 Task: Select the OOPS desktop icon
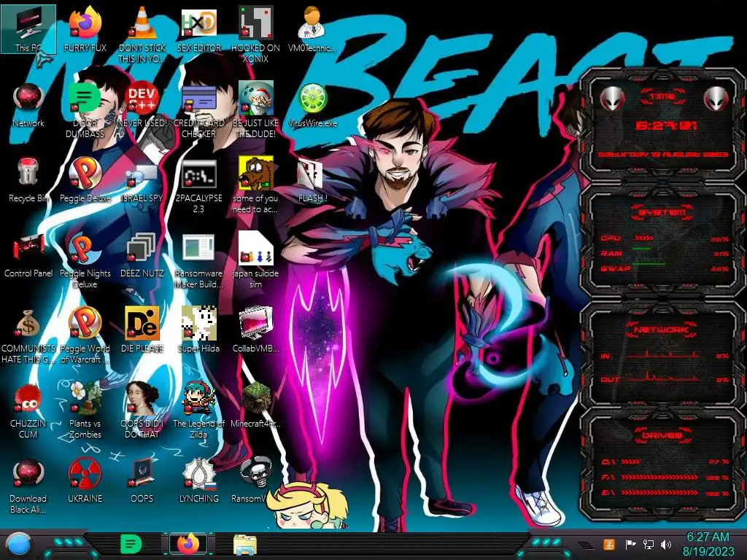tap(142, 481)
